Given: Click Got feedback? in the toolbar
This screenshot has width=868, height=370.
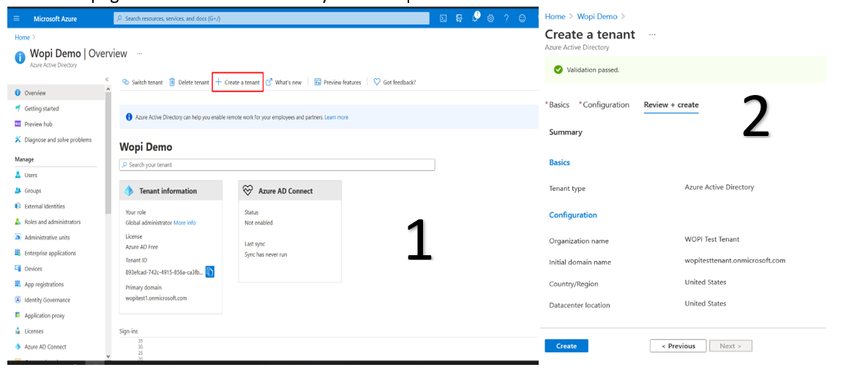Looking at the screenshot, I should [x=394, y=82].
